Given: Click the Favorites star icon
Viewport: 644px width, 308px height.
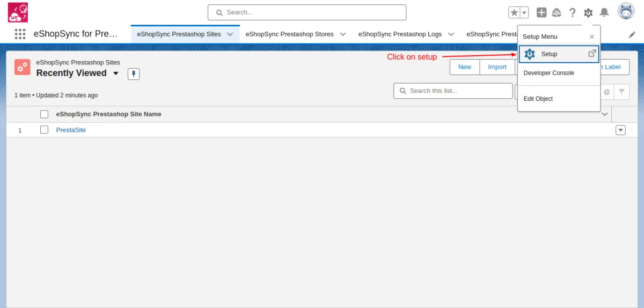Looking at the screenshot, I should [514, 12].
